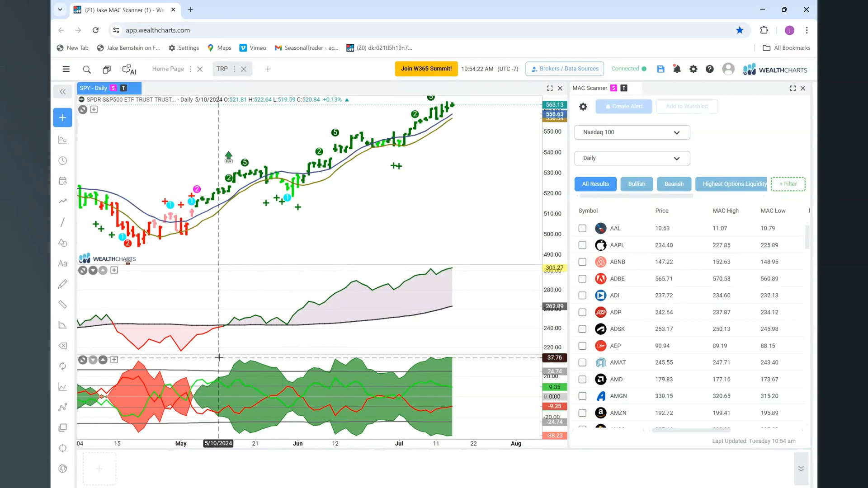The width and height of the screenshot is (868, 488).
Task: Open Chrome three-dot menu
Action: tap(807, 30)
